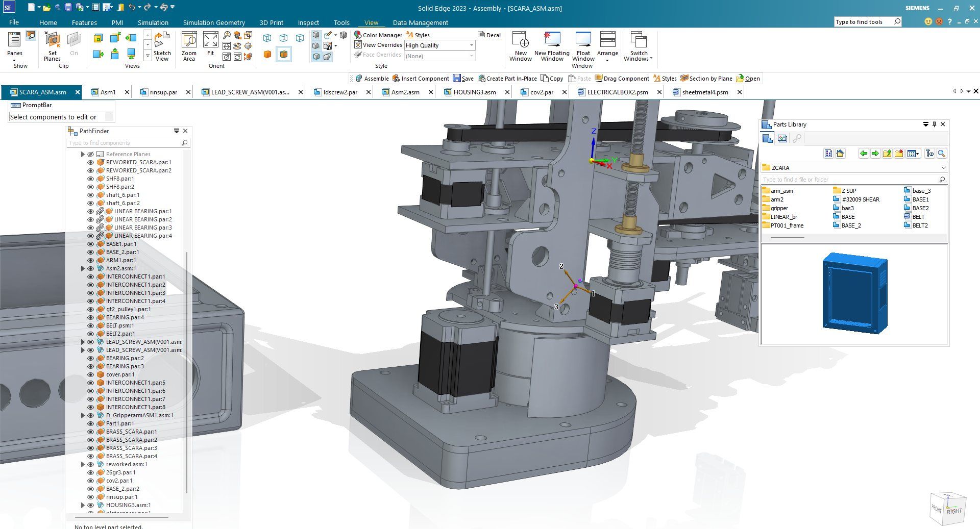
Task: Open the Simulation ribbon tab
Action: click(153, 22)
